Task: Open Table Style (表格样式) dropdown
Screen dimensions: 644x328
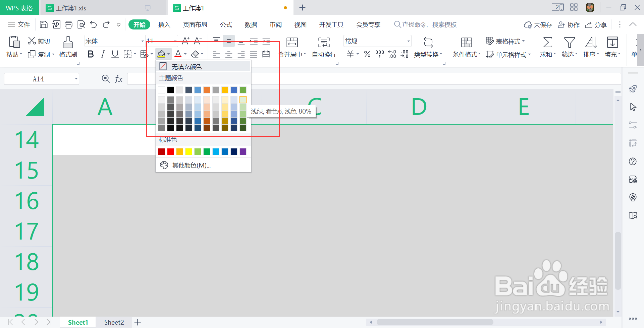Action: tap(505, 41)
